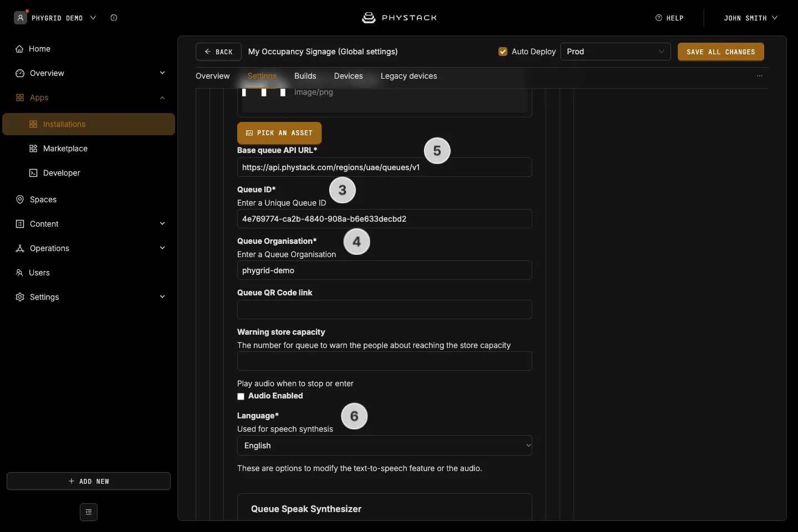The image size is (798, 532).
Task: Switch to the Devices tab
Action: (x=349, y=76)
